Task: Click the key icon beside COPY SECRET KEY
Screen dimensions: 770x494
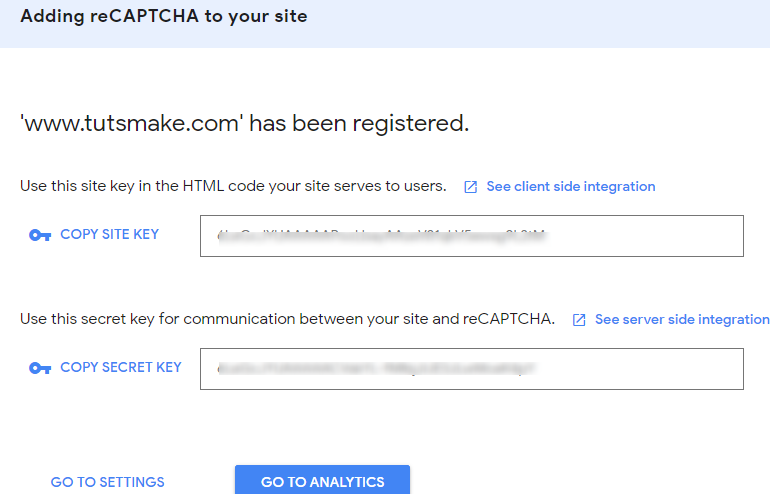Action: (40, 368)
